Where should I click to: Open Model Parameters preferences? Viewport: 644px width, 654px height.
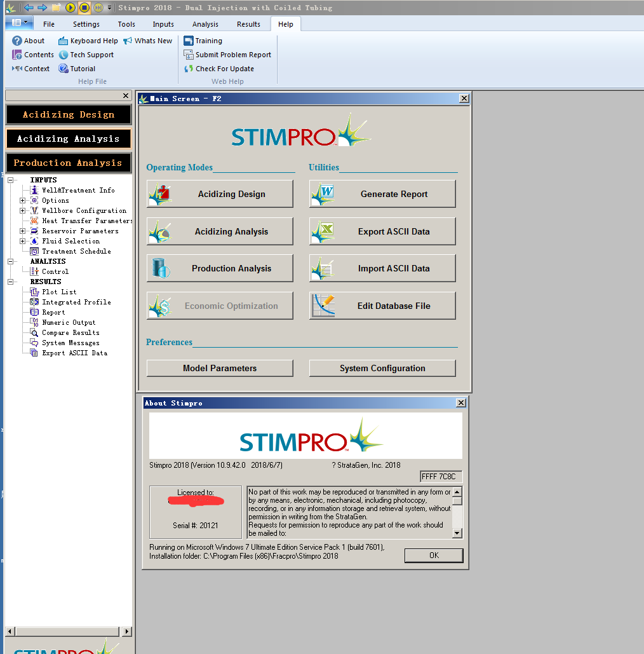click(x=220, y=368)
